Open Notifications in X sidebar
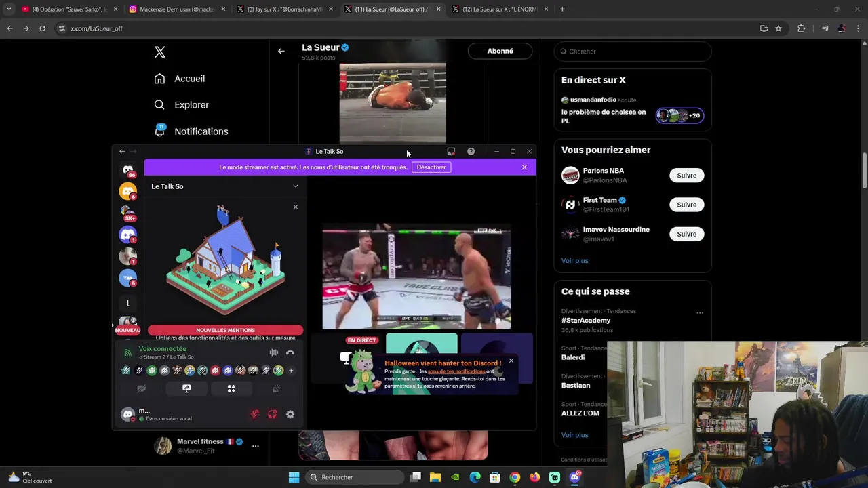This screenshot has width=868, height=488. point(191,131)
